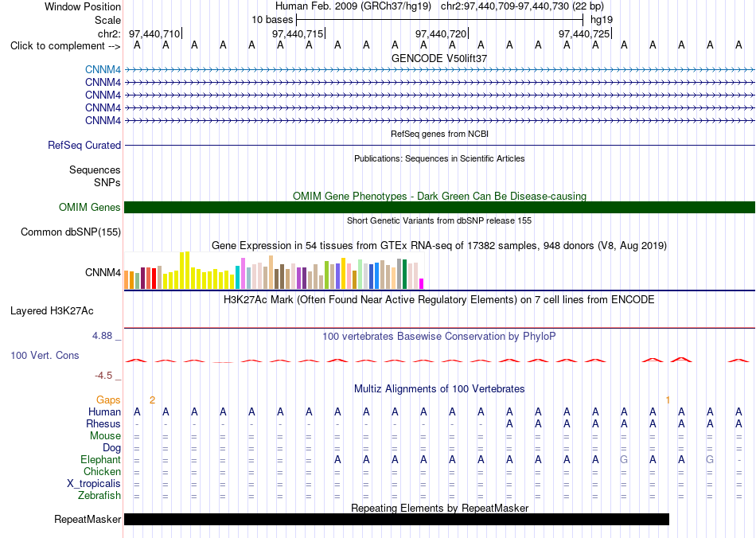
Task: Select the light-blue CNNM4 transcript label
Action: (x=103, y=70)
